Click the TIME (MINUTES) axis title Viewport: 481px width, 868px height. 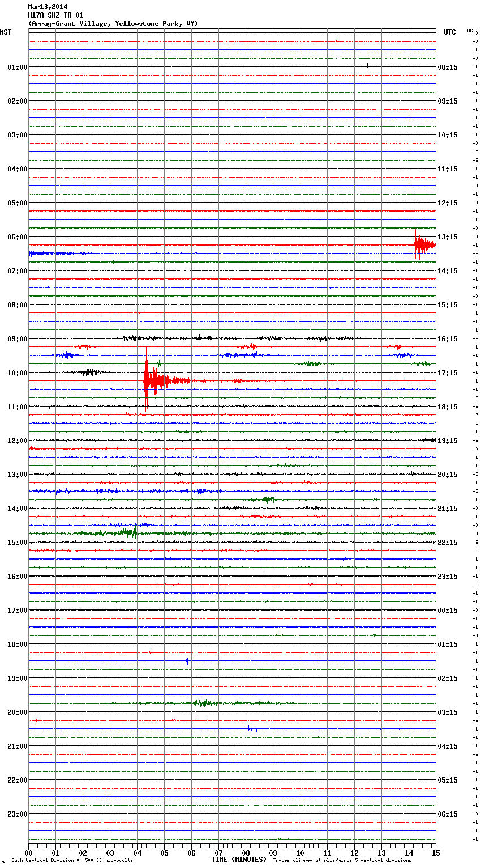coord(239,860)
